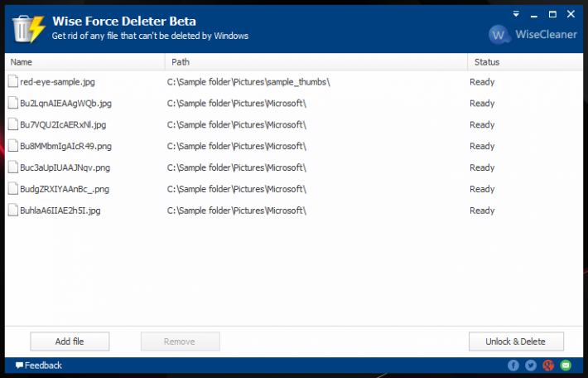Click the file icon beside red-eye-sample.jpg
Viewport: 588px width, 378px height.
point(13,81)
